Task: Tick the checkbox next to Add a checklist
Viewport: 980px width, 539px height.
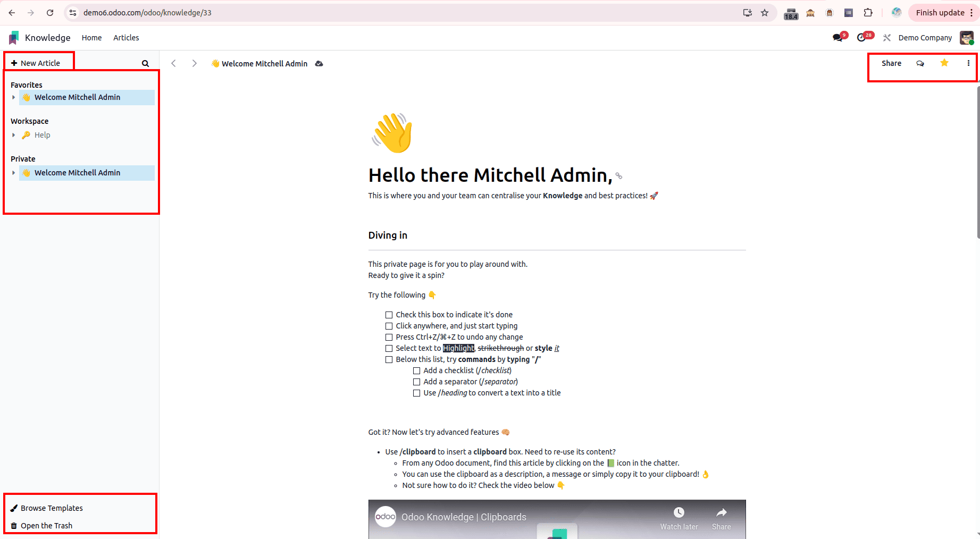Action: click(416, 370)
